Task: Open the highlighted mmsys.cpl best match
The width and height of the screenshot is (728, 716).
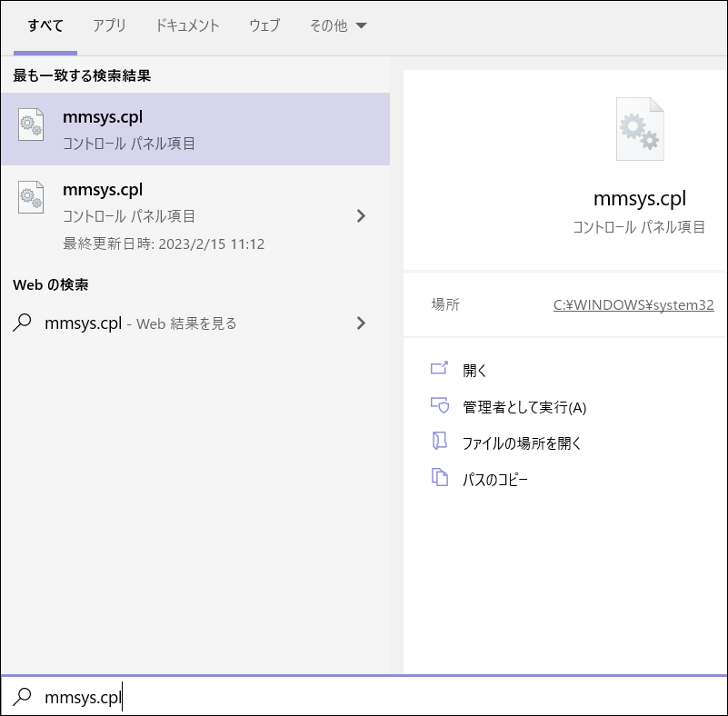Action: 194,129
